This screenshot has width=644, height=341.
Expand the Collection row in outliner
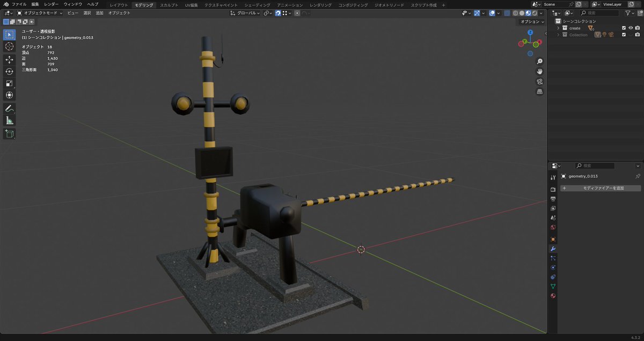558,35
